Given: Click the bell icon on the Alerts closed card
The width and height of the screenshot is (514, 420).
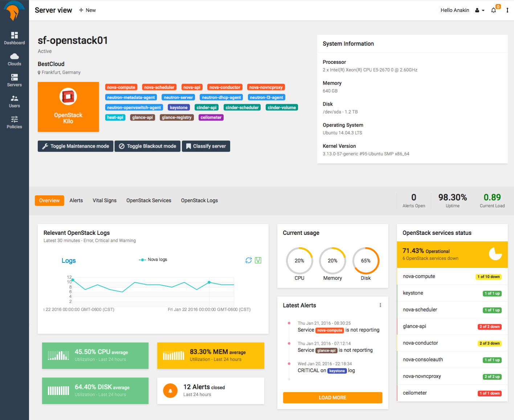Looking at the screenshot, I should pos(170,391).
